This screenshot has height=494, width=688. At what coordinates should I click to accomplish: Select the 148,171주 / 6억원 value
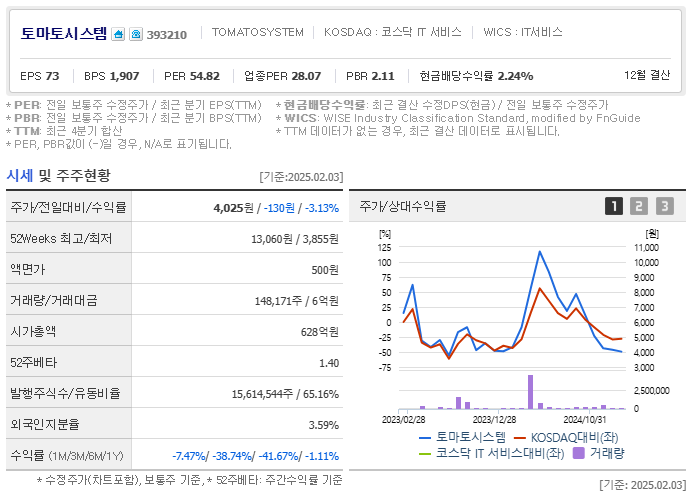coord(297,301)
